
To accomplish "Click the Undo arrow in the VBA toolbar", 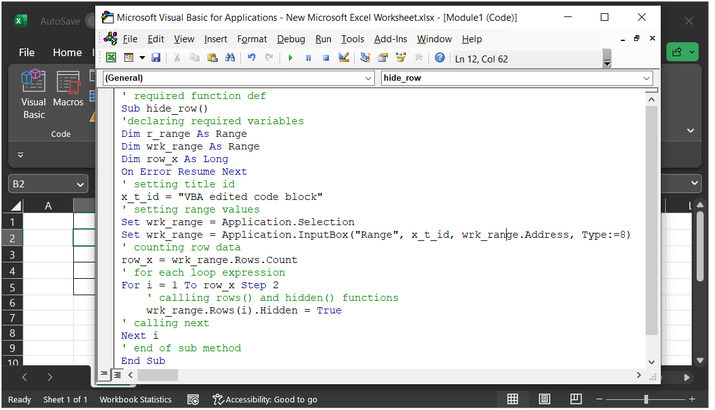I will tap(251, 58).
